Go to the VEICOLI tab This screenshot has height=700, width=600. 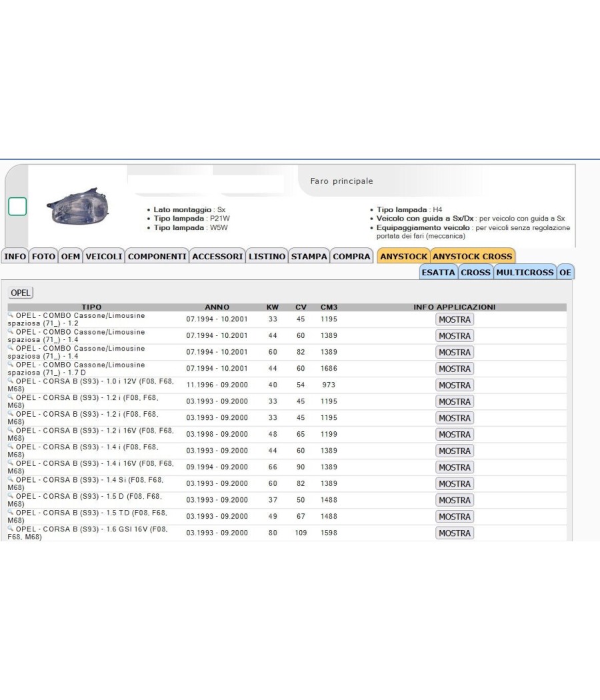click(x=103, y=256)
